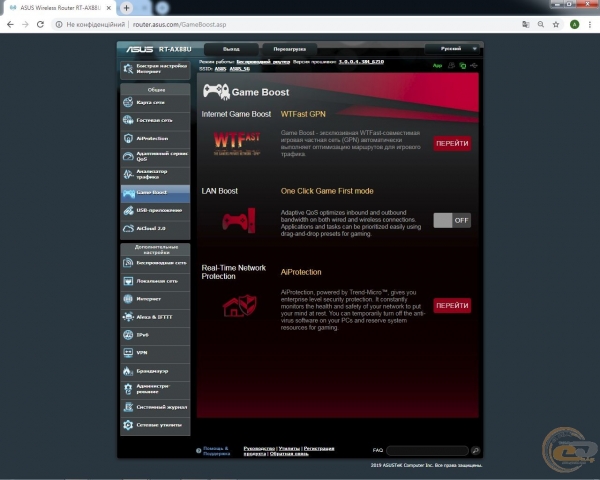Screen dimensions: 600x480
Task: Click the orange AiProtection heading
Action: (301, 273)
